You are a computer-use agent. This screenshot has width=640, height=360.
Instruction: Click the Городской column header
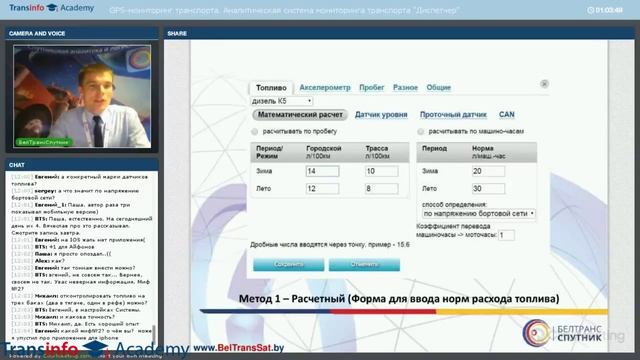pyautogui.click(x=323, y=152)
